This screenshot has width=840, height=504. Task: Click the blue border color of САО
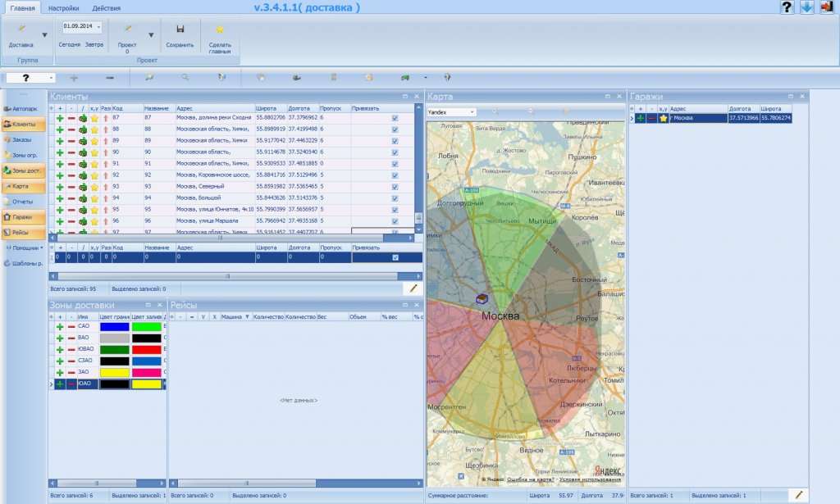[115, 326]
